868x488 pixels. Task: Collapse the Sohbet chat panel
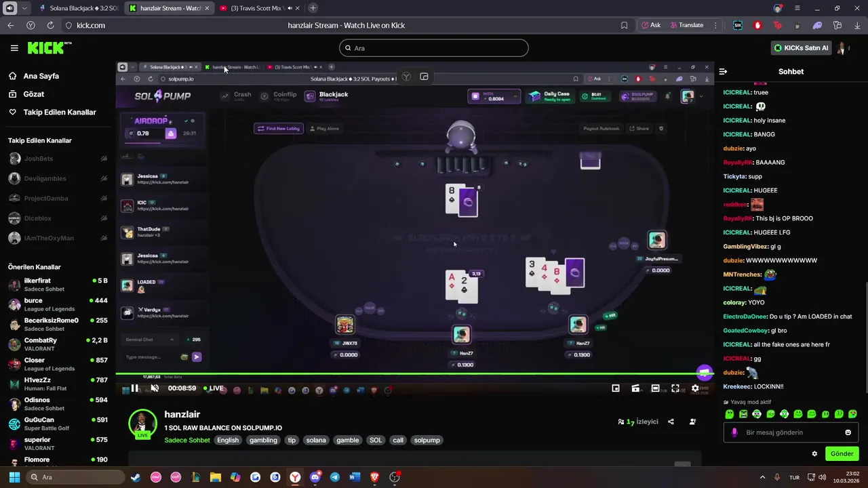[x=723, y=71]
